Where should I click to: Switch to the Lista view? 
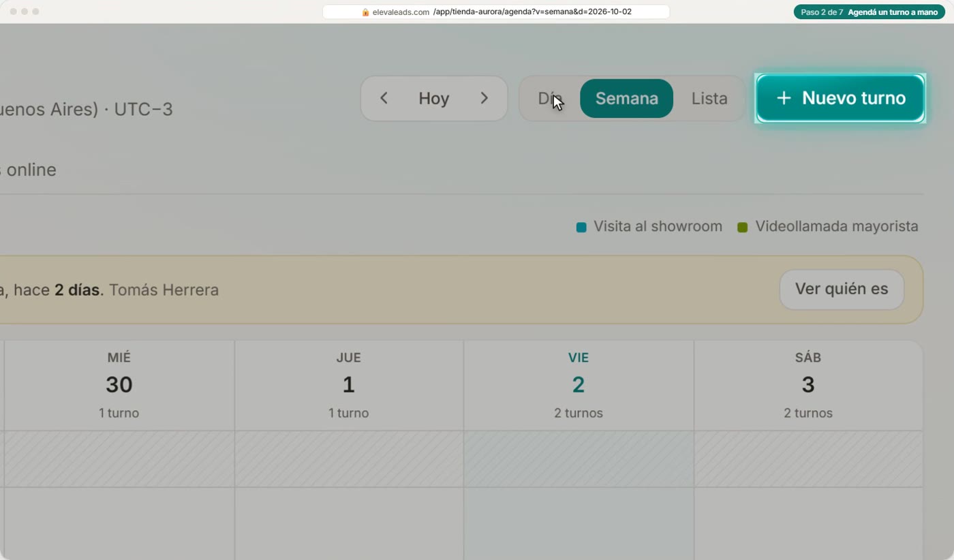click(709, 98)
